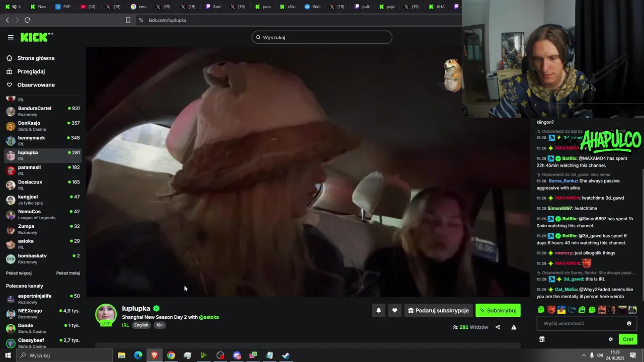
Task: Click the Wyślij wiadomość chat input
Action: tap(587, 323)
